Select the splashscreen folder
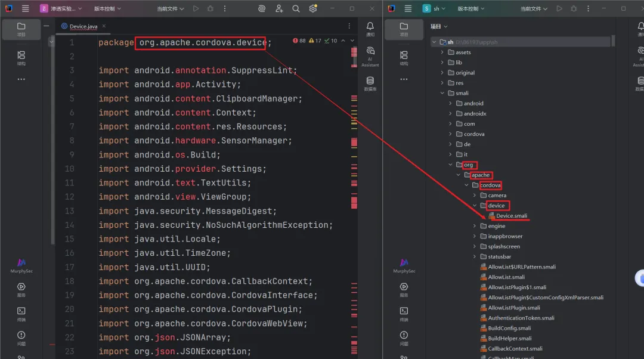This screenshot has width=644, height=359. click(500, 246)
